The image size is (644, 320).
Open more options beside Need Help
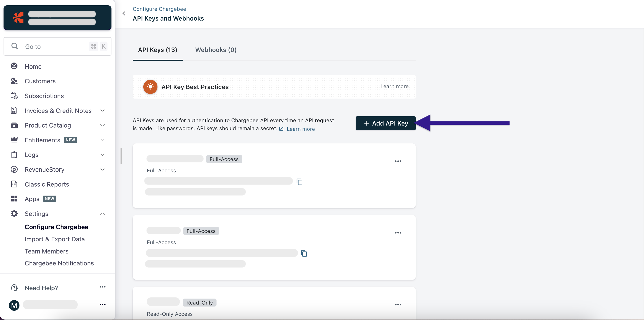(102, 287)
